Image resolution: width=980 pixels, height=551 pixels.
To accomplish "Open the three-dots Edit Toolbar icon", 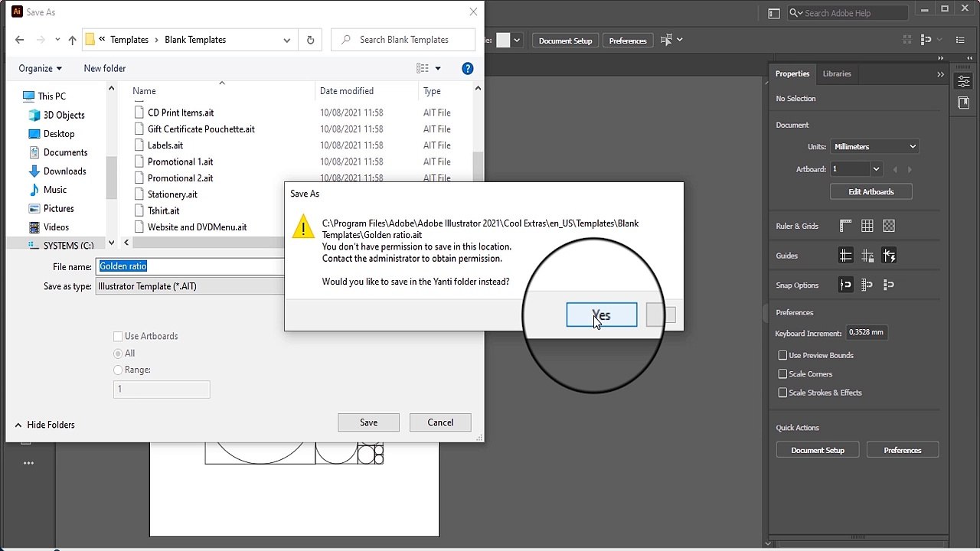I will [28, 463].
